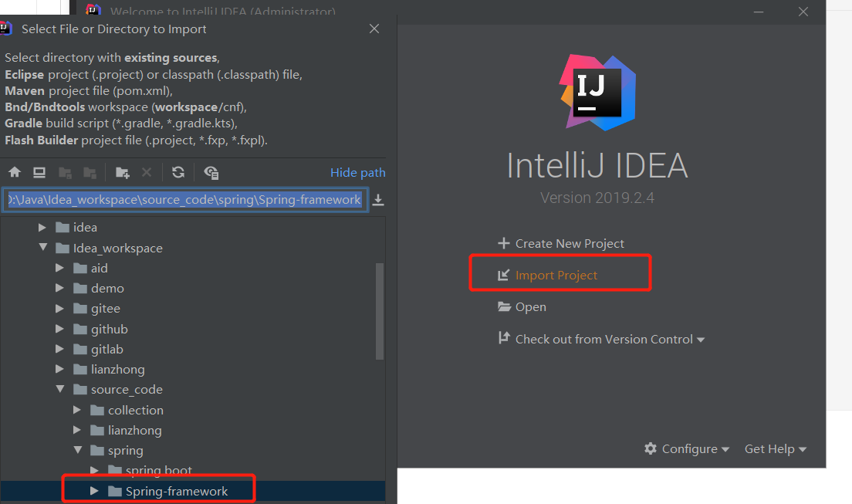Click the version control checkout icon
Screen dimensions: 852x504
tap(504, 338)
